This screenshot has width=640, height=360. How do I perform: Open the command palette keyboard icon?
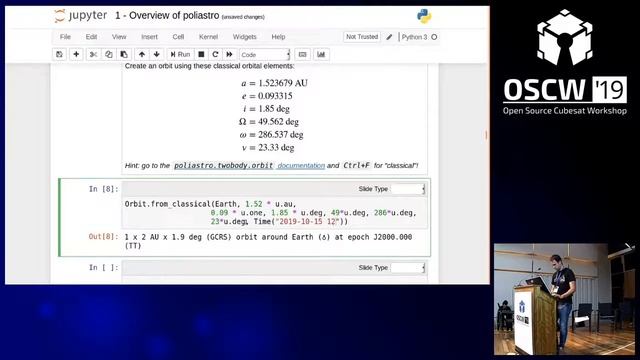(x=302, y=54)
